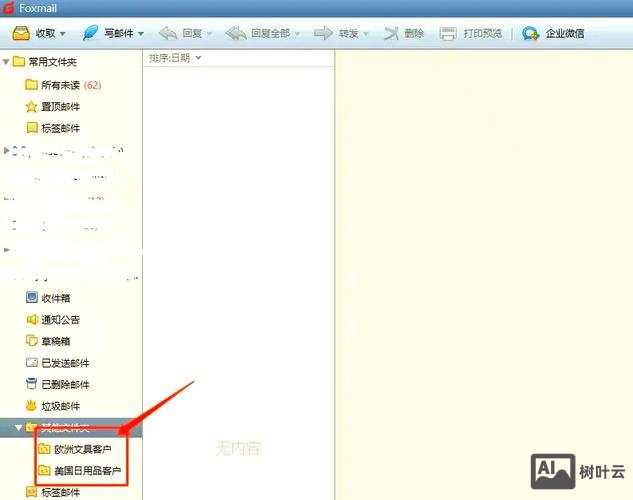Viewport: 633px width, 500px height.
Task: Click the 垃圾邮件 flame icon
Action: [x=31, y=405]
